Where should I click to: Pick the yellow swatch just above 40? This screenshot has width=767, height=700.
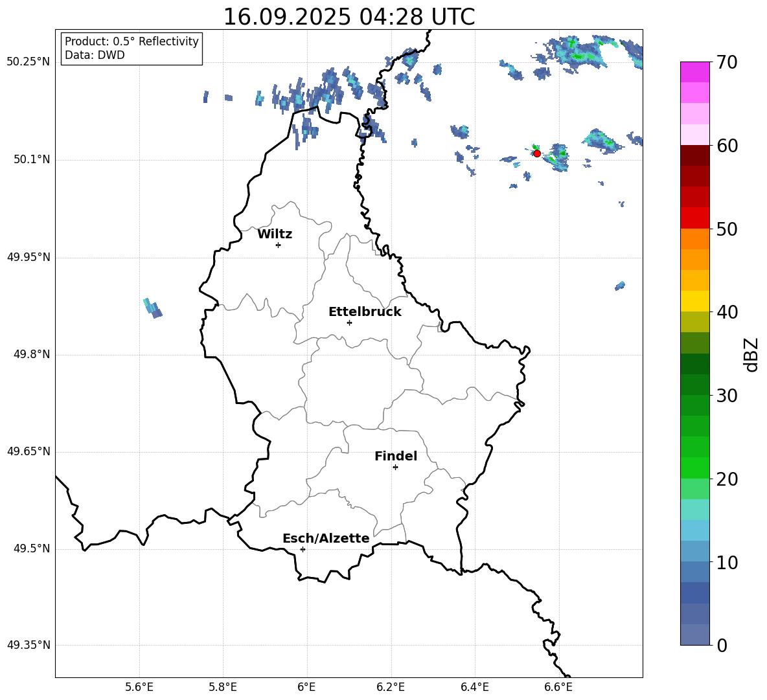click(x=694, y=301)
